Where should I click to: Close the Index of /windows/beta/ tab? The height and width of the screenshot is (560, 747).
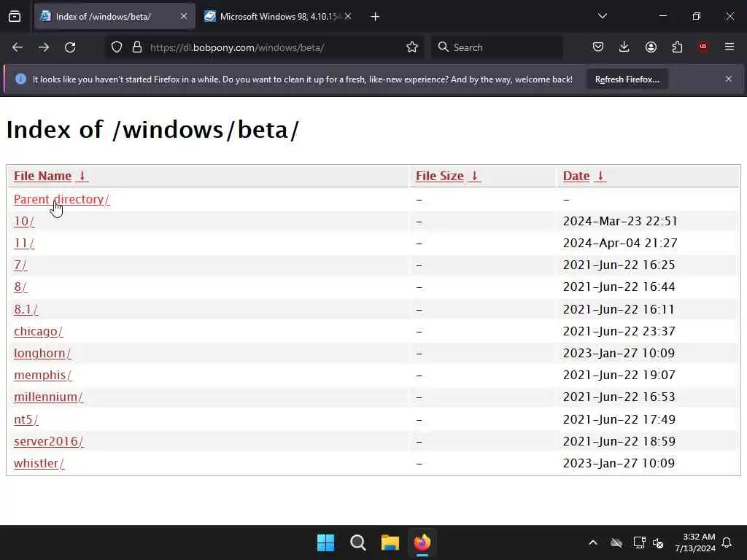pyautogui.click(x=184, y=16)
